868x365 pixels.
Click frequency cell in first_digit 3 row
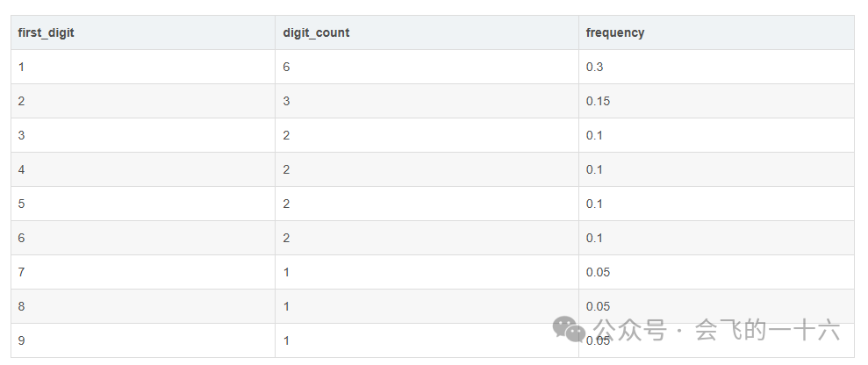[x=594, y=135]
